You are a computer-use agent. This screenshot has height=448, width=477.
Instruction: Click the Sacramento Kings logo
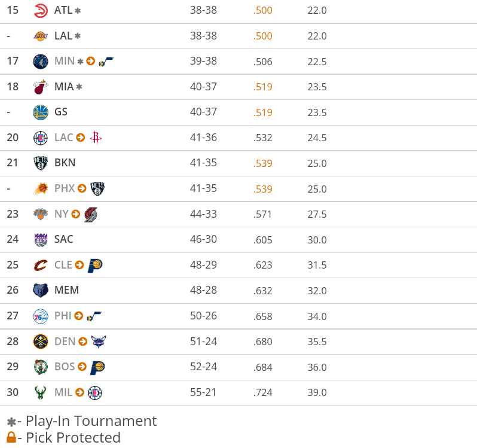41,239
